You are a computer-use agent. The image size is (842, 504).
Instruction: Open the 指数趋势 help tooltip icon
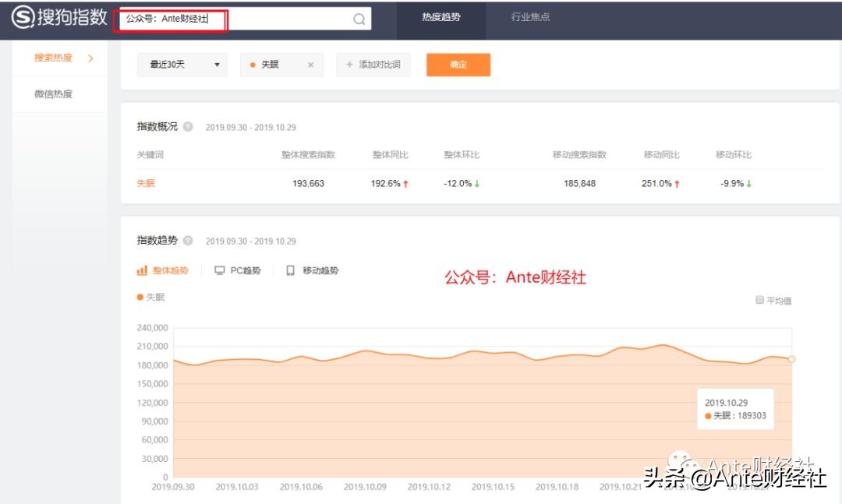187,240
